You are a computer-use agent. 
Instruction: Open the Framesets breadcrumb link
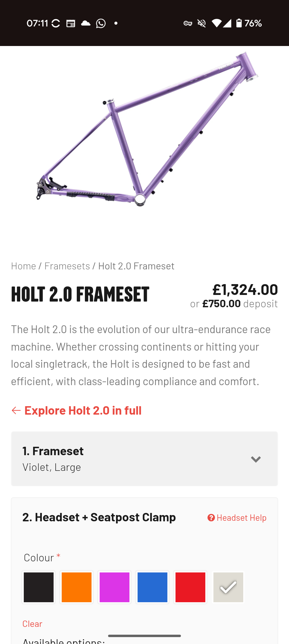pyautogui.click(x=67, y=266)
